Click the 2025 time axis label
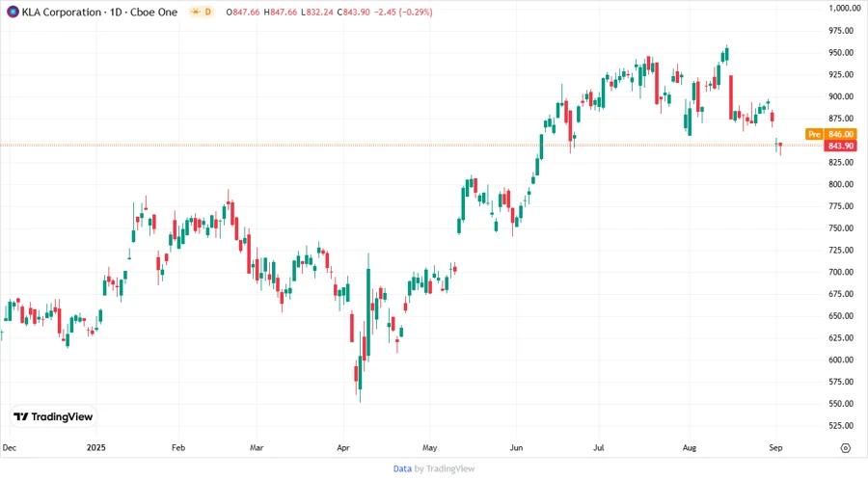 pos(95,447)
